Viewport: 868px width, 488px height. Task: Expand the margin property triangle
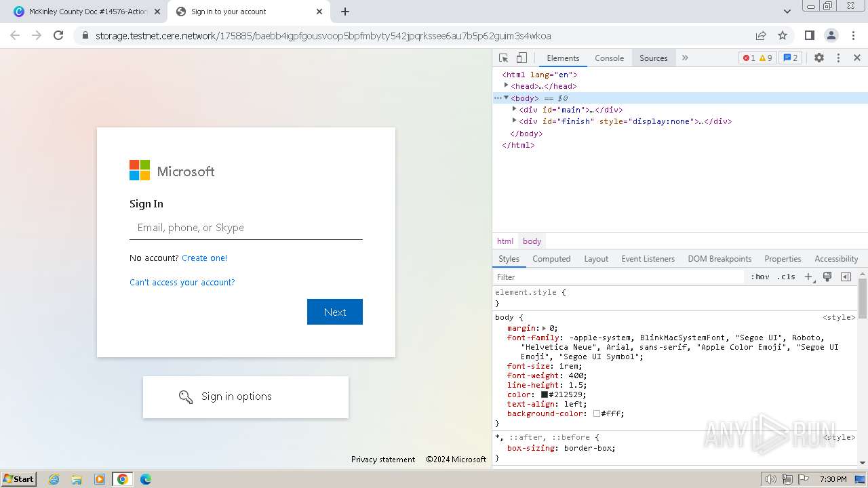(x=544, y=328)
